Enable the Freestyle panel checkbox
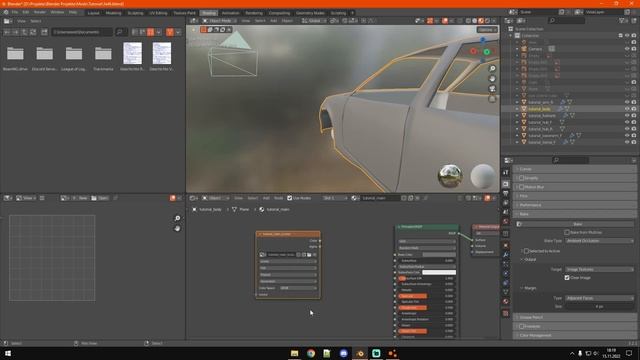This screenshot has height=360, width=640. point(521,326)
